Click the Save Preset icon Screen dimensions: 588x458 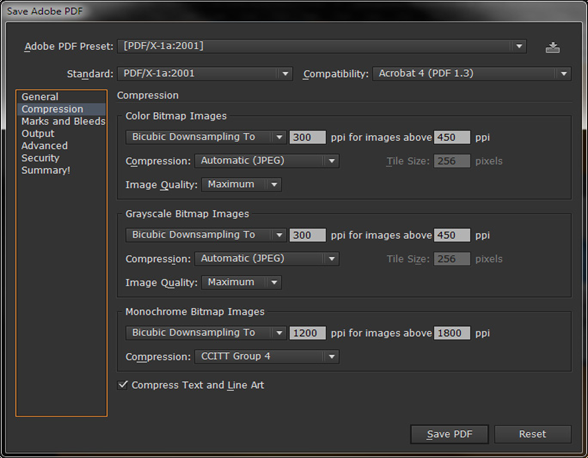tap(552, 48)
